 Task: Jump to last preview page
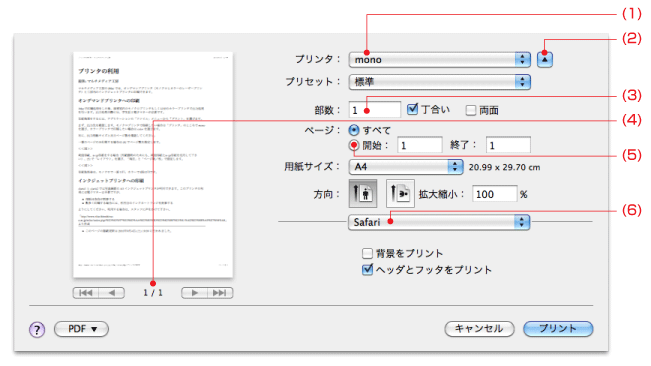click(220, 293)
